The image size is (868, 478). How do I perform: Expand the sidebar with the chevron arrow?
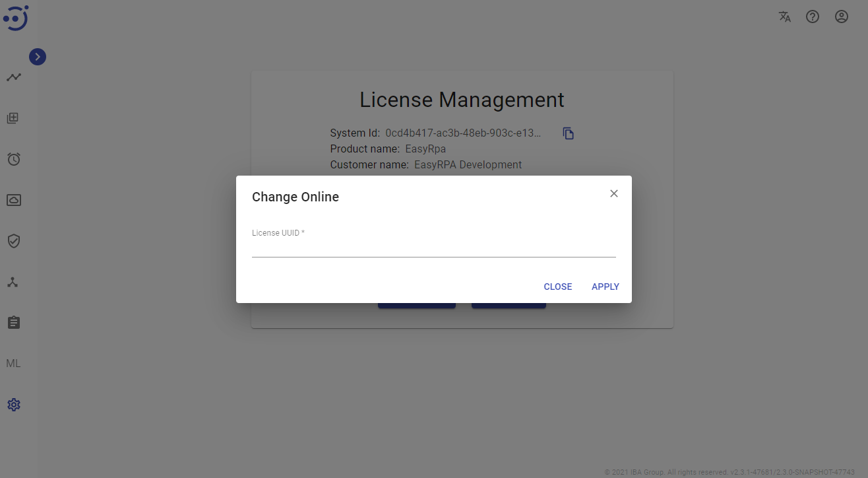[x=38, y=57]
